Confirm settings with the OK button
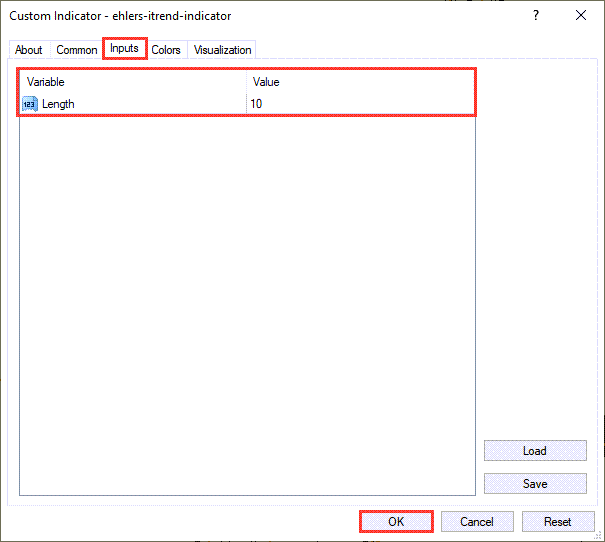The height and width of the screenshot is (542, 605). [x=396, y=521]
